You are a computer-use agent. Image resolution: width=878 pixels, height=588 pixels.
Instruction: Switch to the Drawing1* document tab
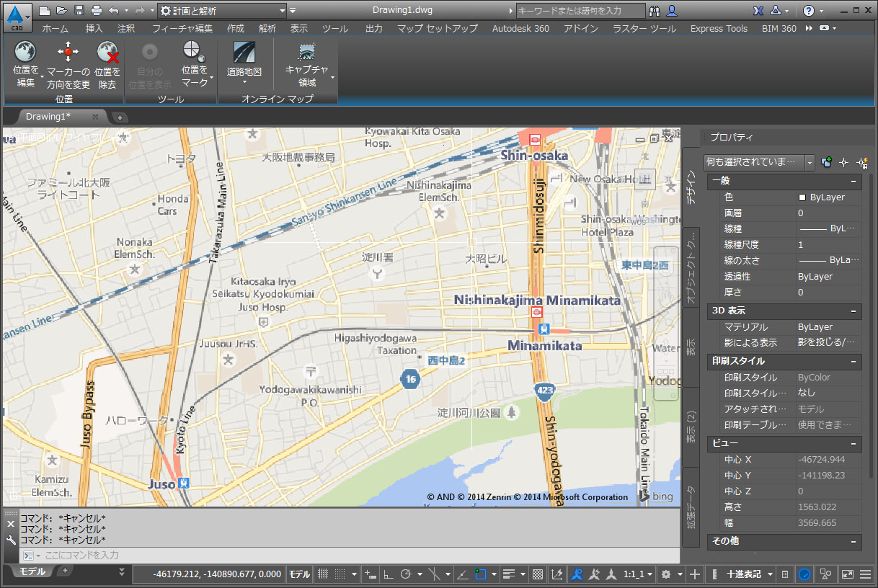point(49,116)
